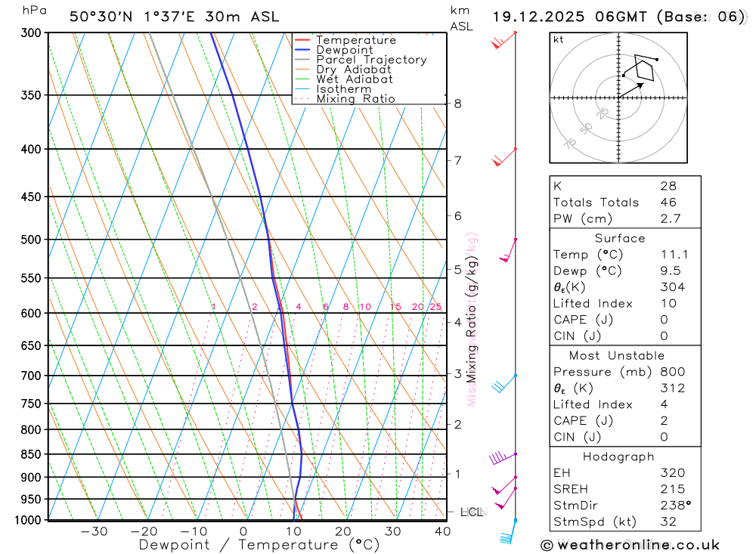Click the red Temperature legend line
This screenshot has width=756, height=554.
[302, 40]
